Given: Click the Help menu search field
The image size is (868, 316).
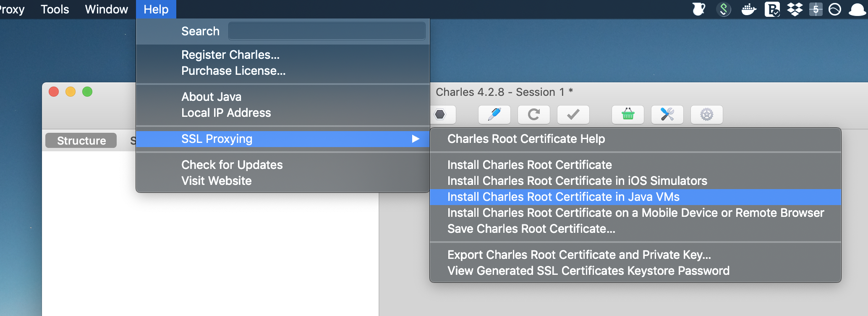Looking at the screenshot, I should point(327,31).
